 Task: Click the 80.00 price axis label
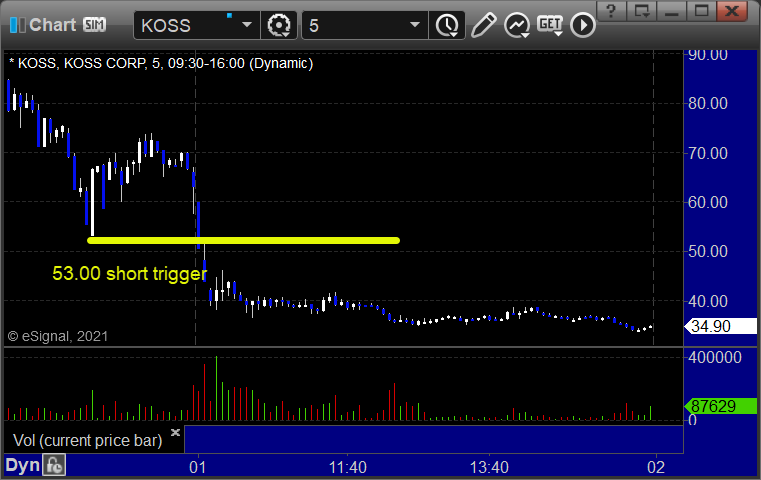click(x=708, y=103)
